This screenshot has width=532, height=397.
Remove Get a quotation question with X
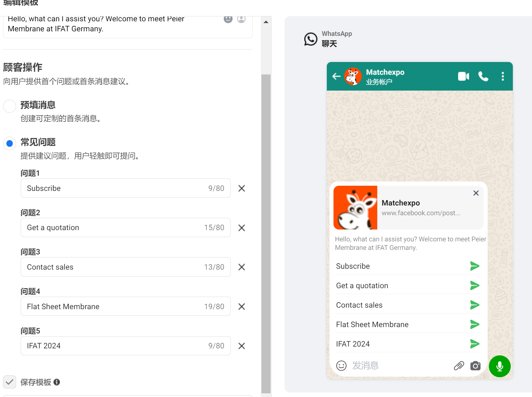pos(242,228)
